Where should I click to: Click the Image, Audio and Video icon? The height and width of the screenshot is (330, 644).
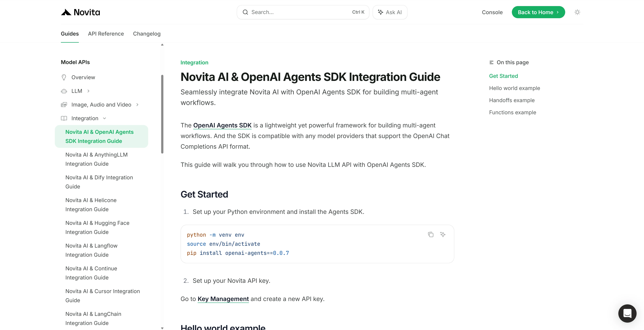tap(64, 105)
